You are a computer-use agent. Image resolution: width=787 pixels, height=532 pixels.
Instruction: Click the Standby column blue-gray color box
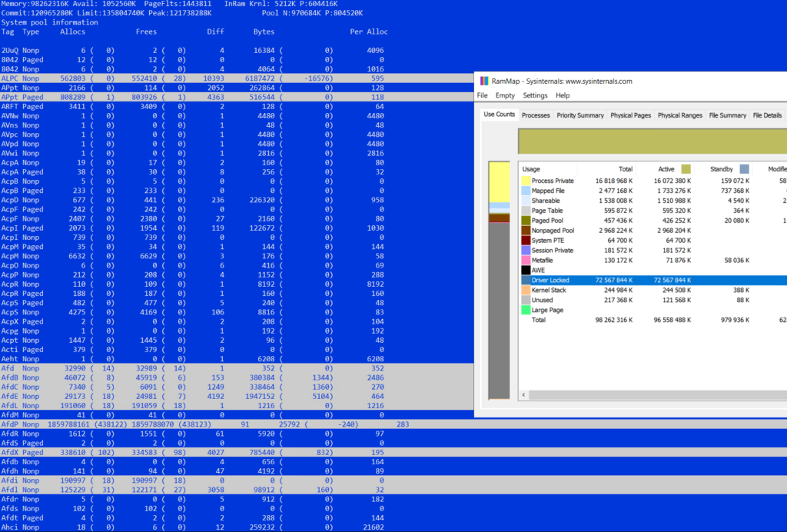click(744, 168)
